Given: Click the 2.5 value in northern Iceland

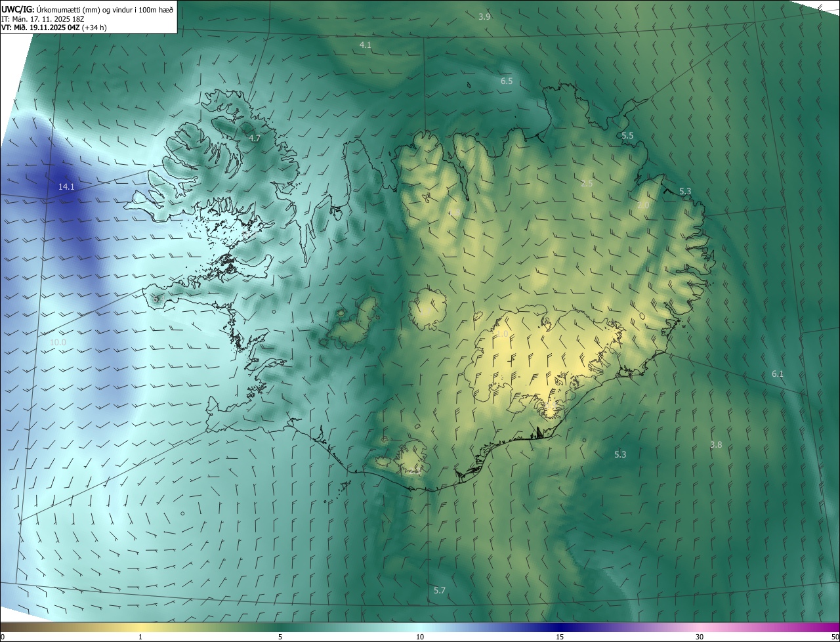Looking at the screenshot, I should (x=587, y=184).
